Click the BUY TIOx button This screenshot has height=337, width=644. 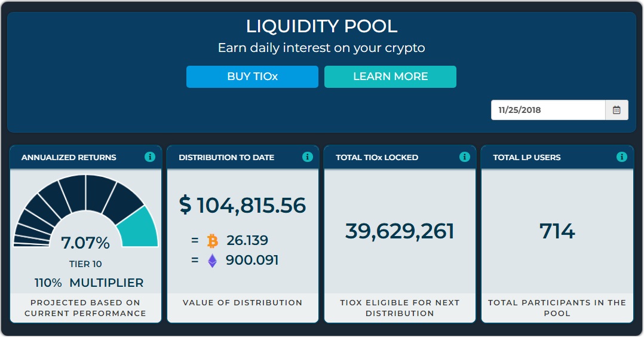tap(252, 76)
